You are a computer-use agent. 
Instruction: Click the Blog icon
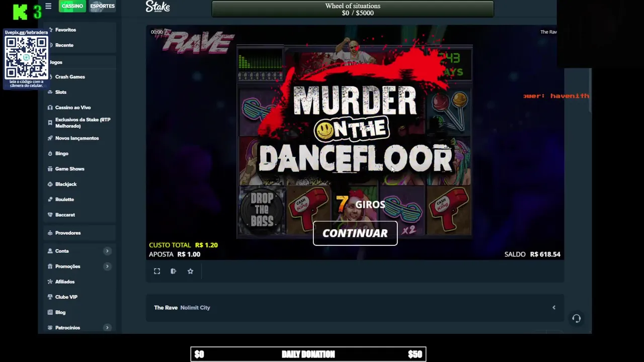(50, 312)
